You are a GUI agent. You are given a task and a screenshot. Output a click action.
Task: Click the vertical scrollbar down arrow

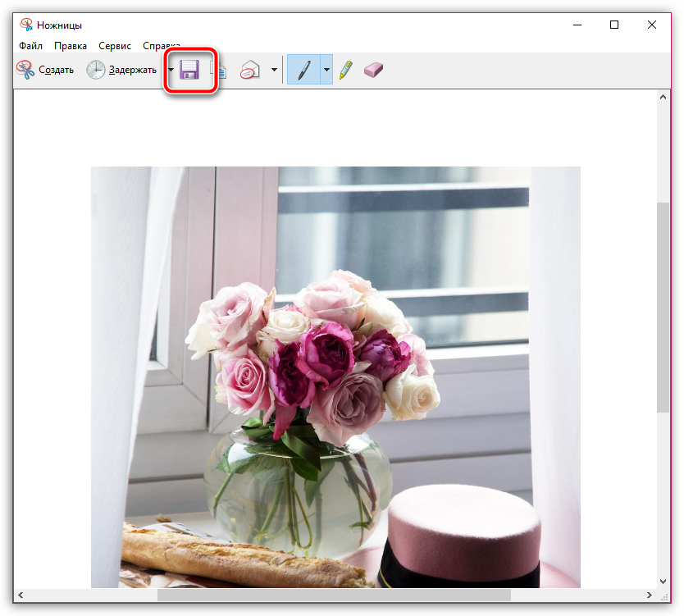(663, 580)
